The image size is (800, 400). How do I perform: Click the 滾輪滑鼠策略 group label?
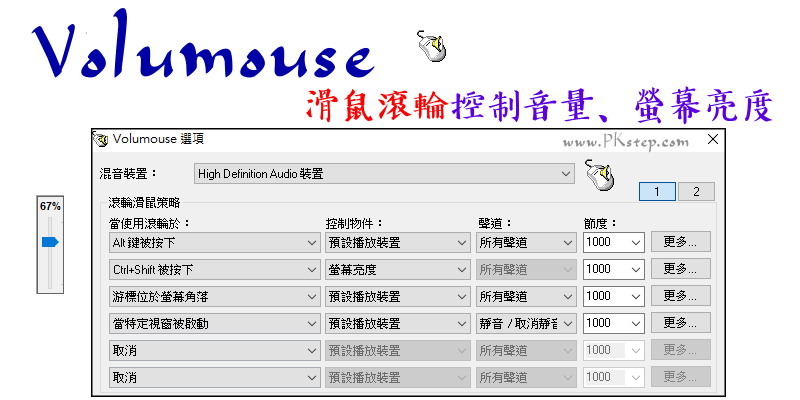click(144, 203)
